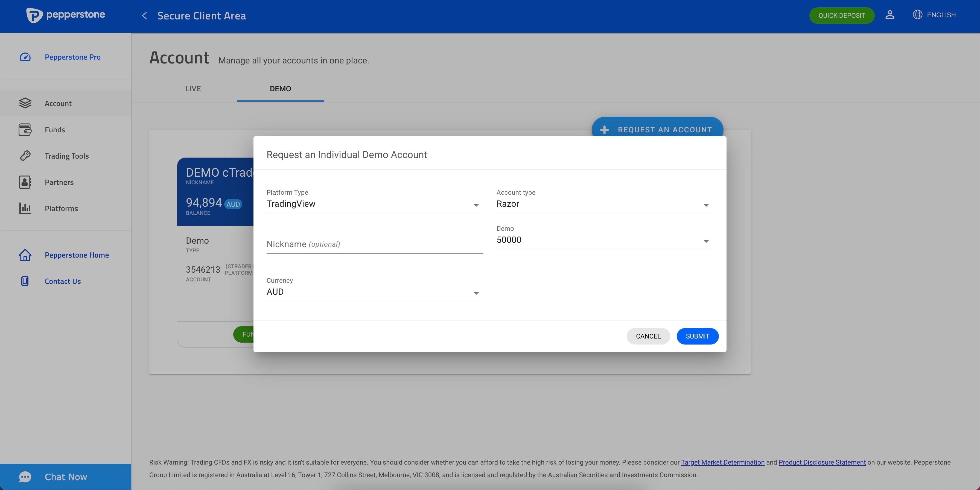The width and height of the screenshot is (980, 490).
Task: Go back using the header chevron arrow
Action: tap(145, 16)
